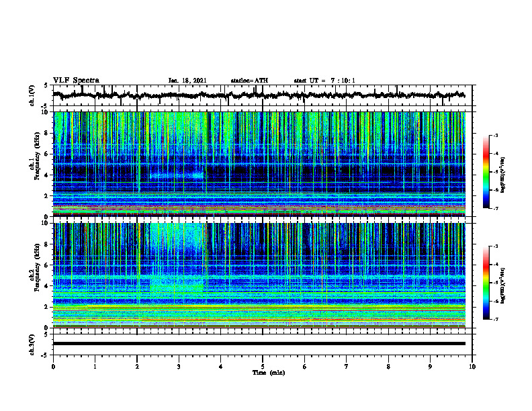This screenshot has height=411, width=532.
Task: Click the ch.3 flat black signal bar
Action: 259,344
